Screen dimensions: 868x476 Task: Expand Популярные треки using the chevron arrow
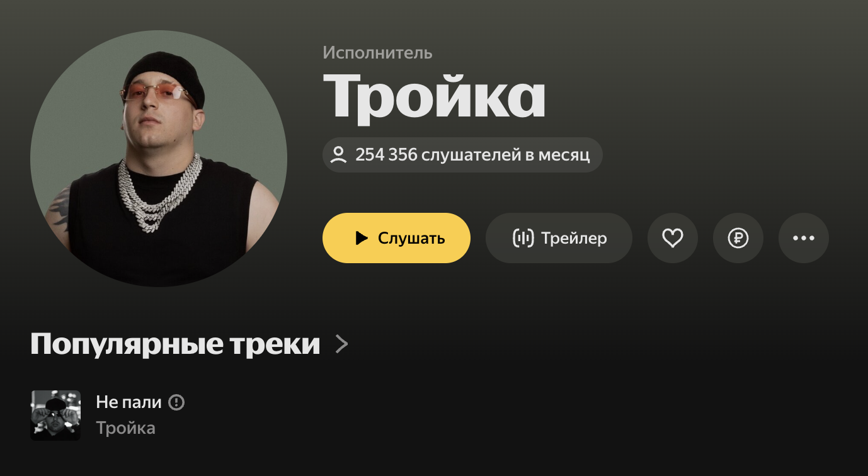341,344
